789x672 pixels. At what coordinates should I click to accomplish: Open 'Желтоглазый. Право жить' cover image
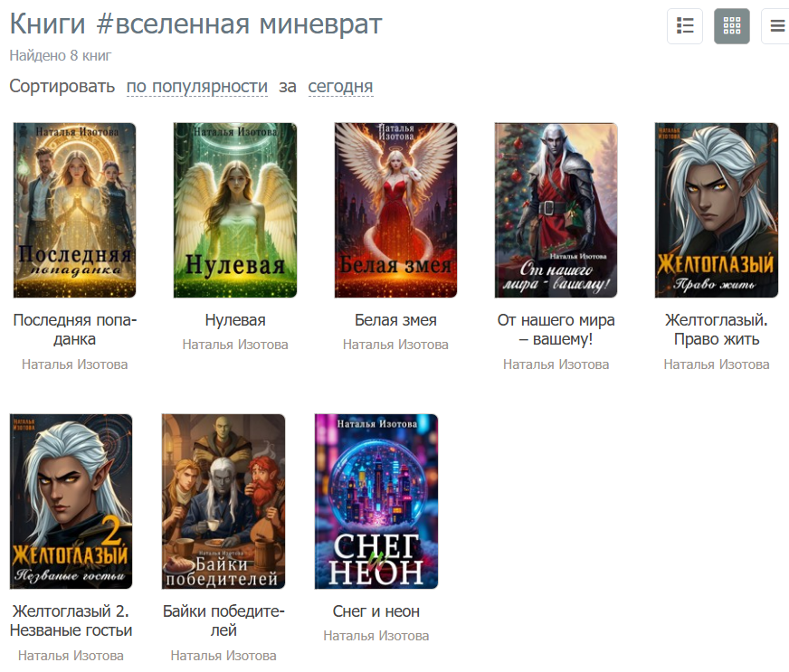[717, 210]
